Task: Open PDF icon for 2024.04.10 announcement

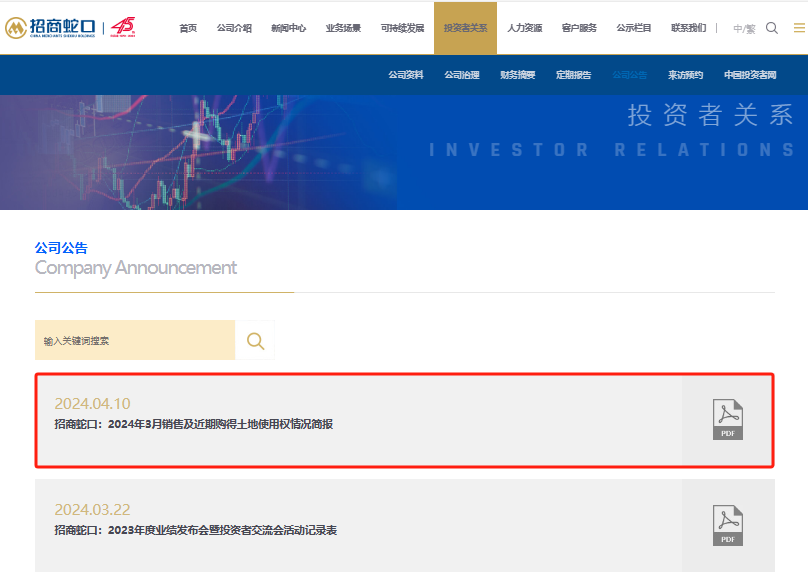Action: click(x=728, y=420)
